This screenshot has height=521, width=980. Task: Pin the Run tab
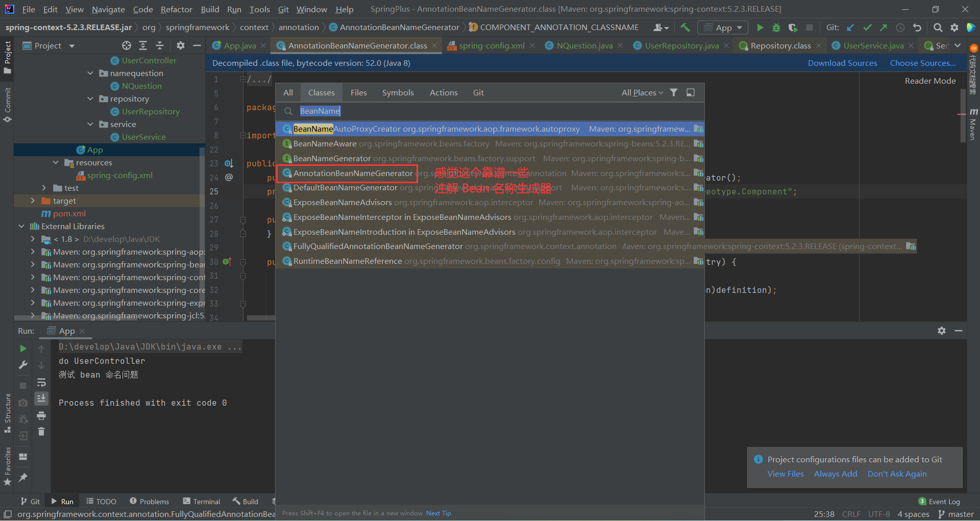click(23, 478)
